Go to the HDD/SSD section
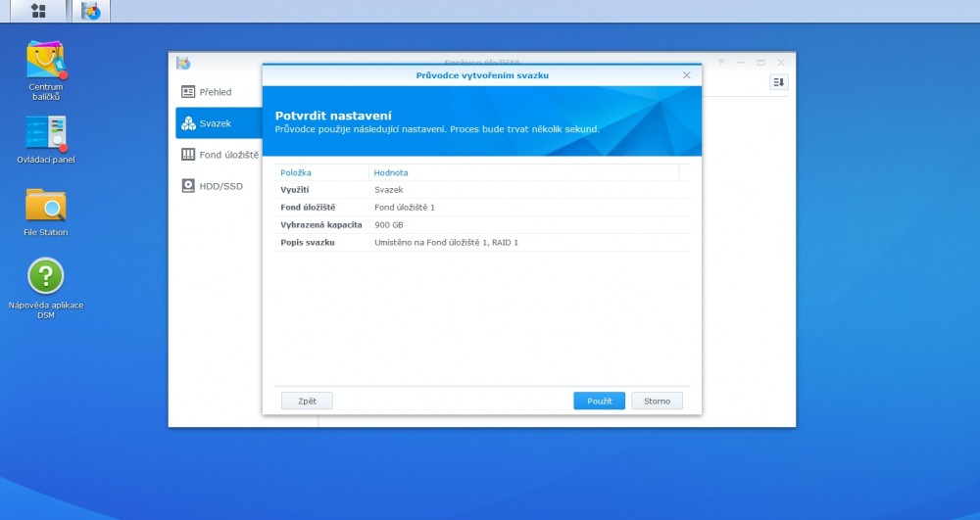Image resolution: width=980 pixels, height=520 pixels. click(214, 186)
